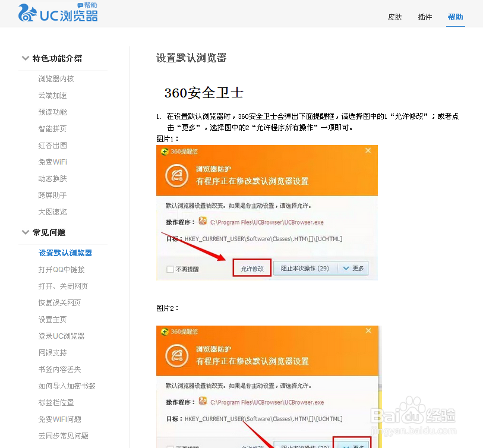The image size is (483, 448).
Task: Open 云端加速 help topic
Action: click(x=52, y=96)
